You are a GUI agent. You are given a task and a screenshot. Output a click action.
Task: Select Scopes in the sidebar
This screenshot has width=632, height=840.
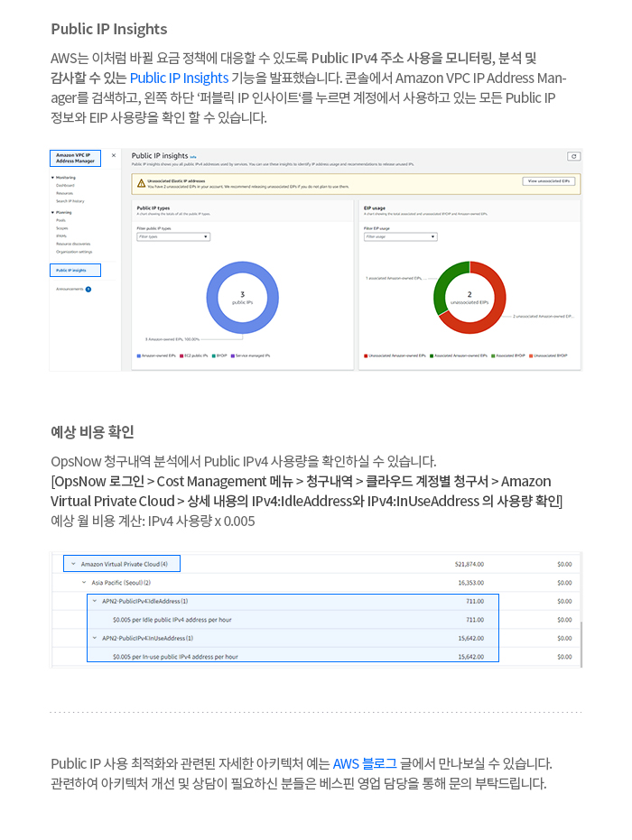[62, 228]
